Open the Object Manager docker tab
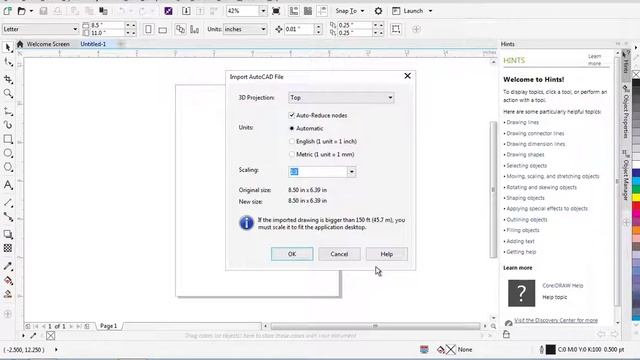640x360 pixels. (x=625, y=175)
